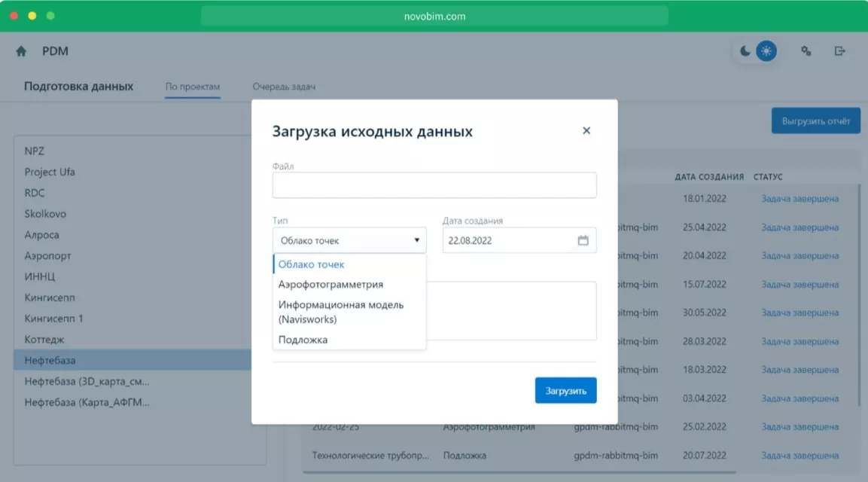Close the Загрузка исходных данных dialog

[x=586, y=130]
